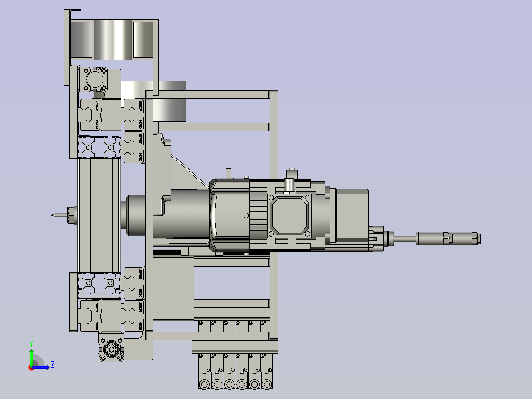Click the red origin dot of the orientation triad
The width and height of the screenshot is (532, 399).
click(31, 368)
